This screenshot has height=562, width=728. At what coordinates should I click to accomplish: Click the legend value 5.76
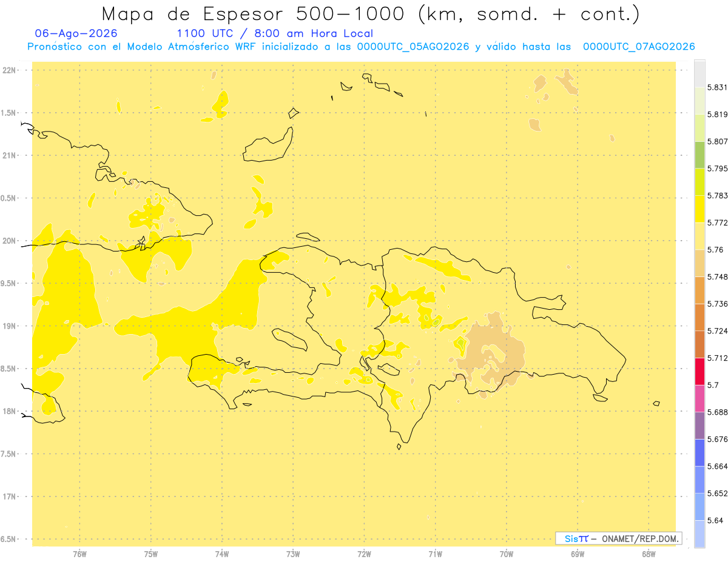[x=715, y=250]
